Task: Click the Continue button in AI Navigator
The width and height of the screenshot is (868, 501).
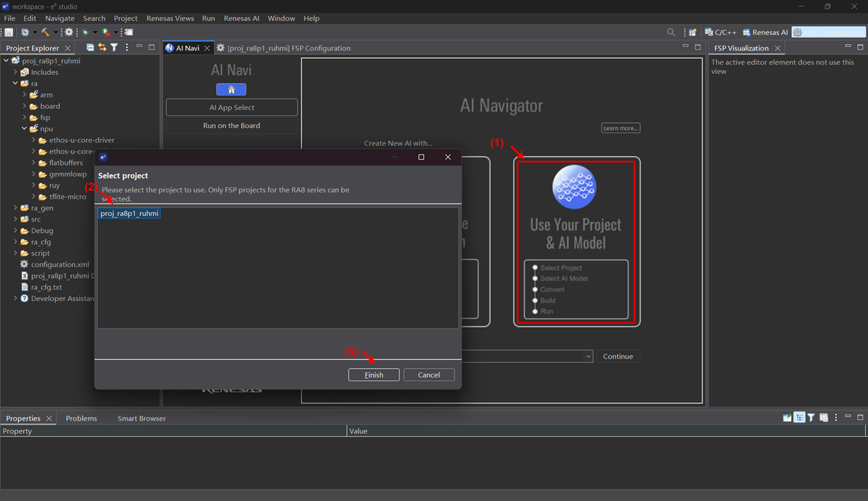Action: pyautogui.click(x=618, y=357)
